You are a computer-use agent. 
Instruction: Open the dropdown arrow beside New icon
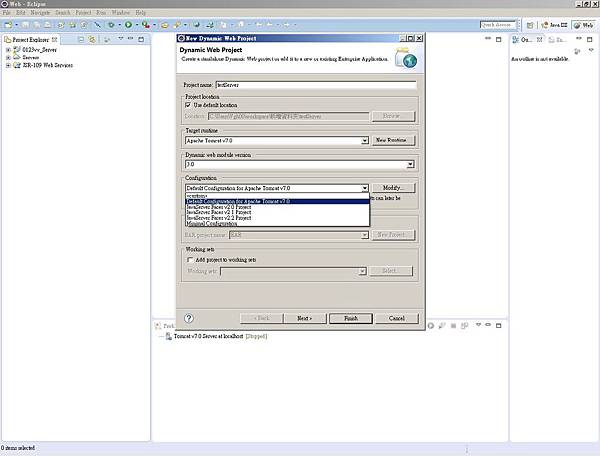(x=16, y=25)
